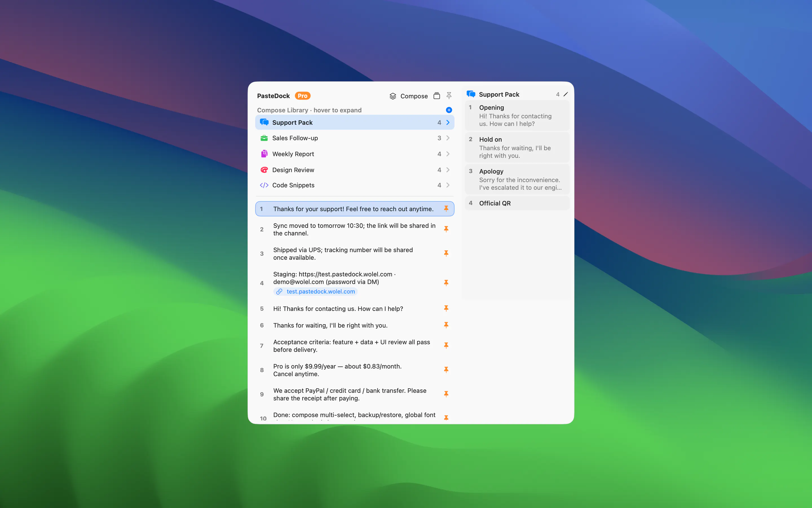Open the clipboard stack icon in header
The image size is (812, 508).
[x=436, y=96]
